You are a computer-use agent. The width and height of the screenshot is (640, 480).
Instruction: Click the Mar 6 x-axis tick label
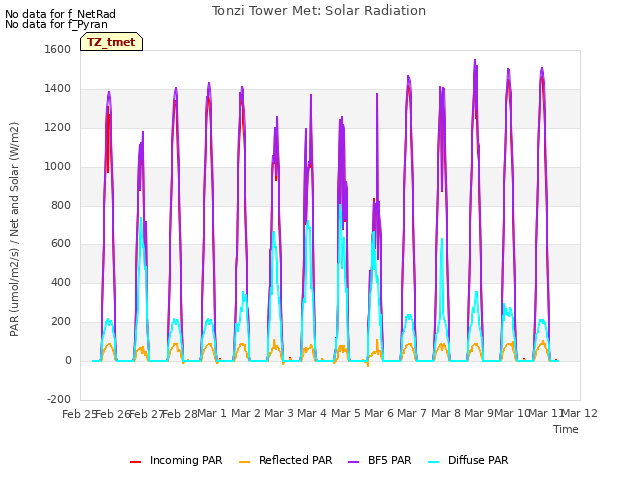coord(379,413)
